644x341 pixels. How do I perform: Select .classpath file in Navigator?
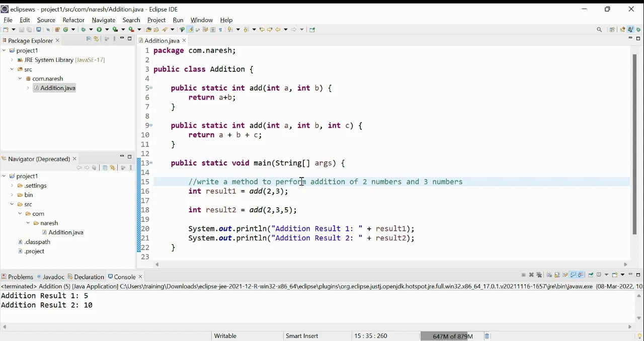click(34, 242)
